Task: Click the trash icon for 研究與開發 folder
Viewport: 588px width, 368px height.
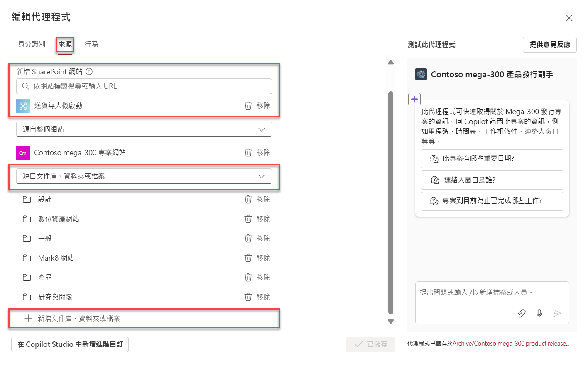Action: (248, 297)
